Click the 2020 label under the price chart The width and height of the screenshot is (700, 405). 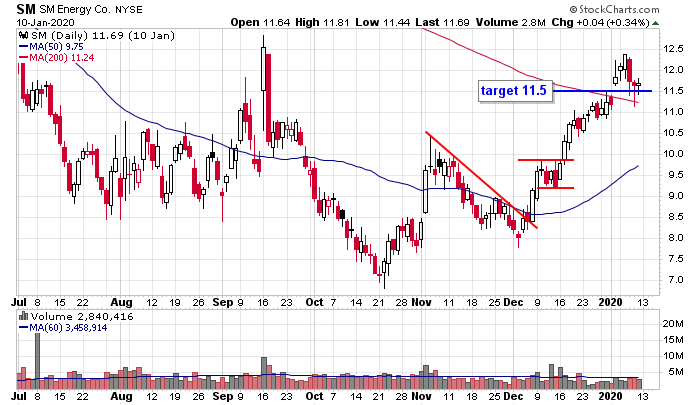click(x=610, y=302)
